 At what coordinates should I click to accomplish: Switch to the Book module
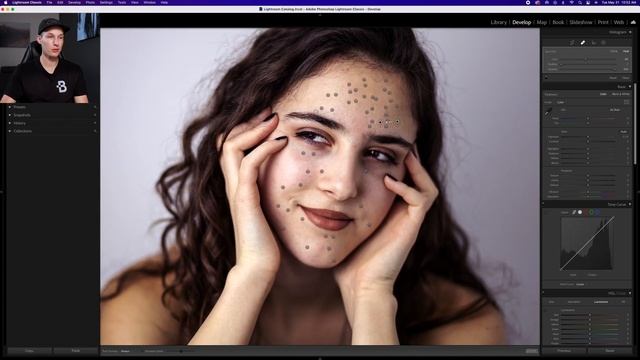coord(558,22)
